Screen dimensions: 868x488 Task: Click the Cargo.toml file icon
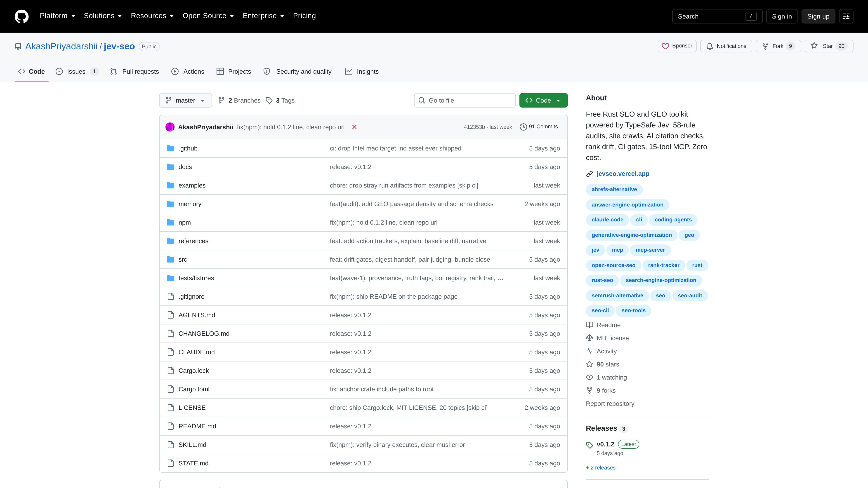click(x=170, y=389)
